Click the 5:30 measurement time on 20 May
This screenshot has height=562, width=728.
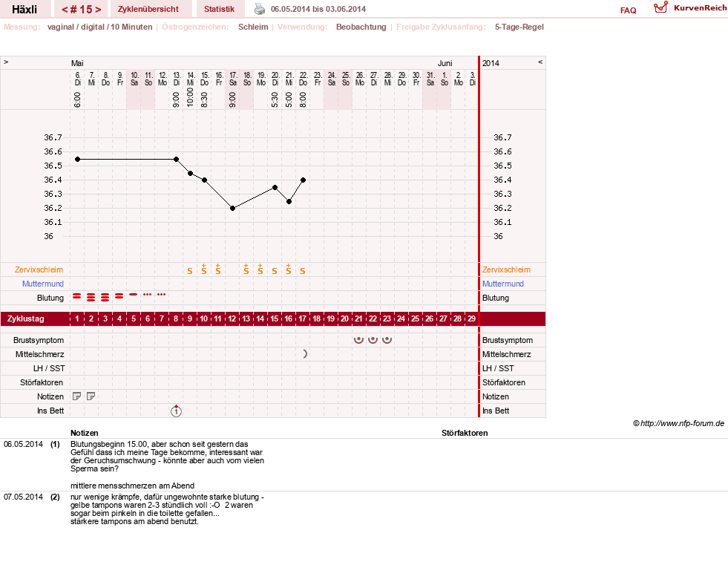(275, 99)
